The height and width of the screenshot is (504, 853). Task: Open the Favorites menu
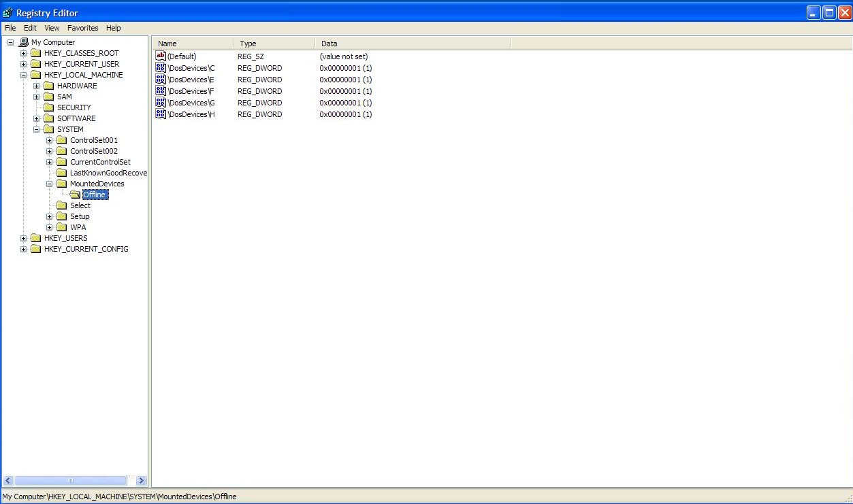click(82, 28)
